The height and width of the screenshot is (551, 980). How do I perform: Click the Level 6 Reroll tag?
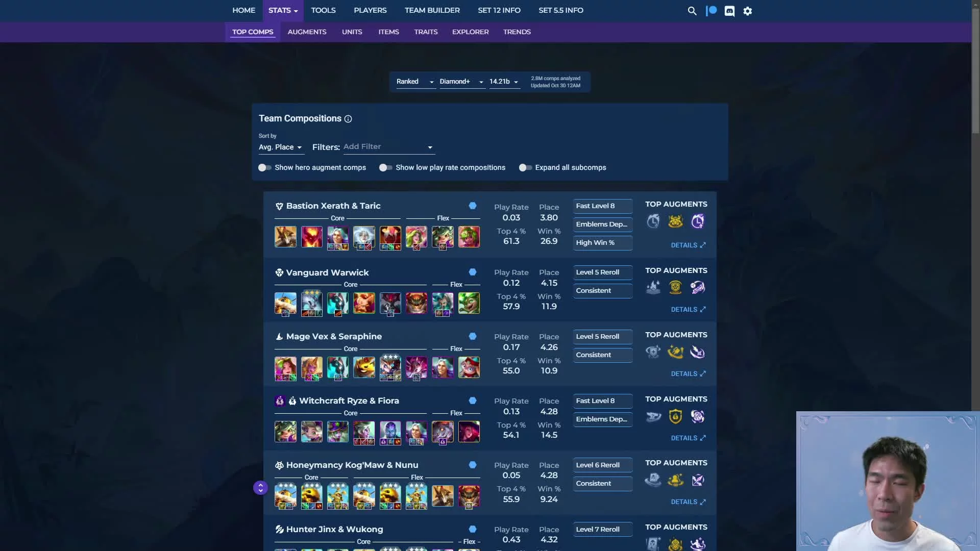pos(602,465)
